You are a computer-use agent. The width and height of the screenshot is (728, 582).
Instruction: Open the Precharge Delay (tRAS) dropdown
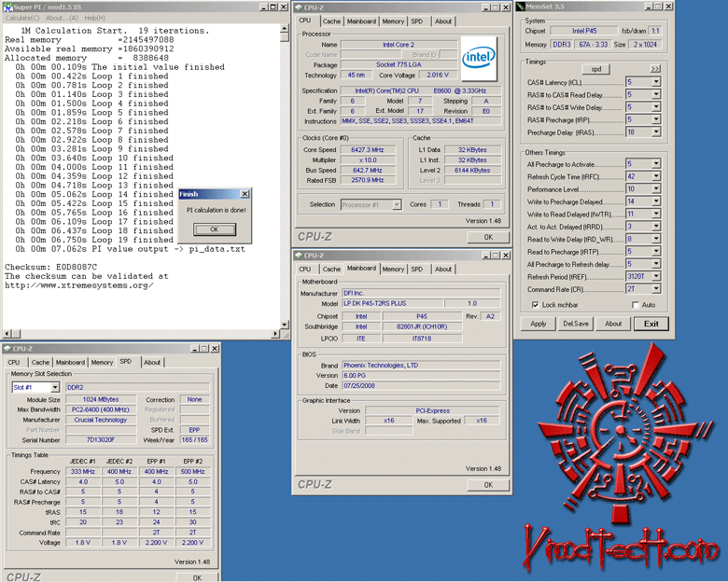click(656, 132)
